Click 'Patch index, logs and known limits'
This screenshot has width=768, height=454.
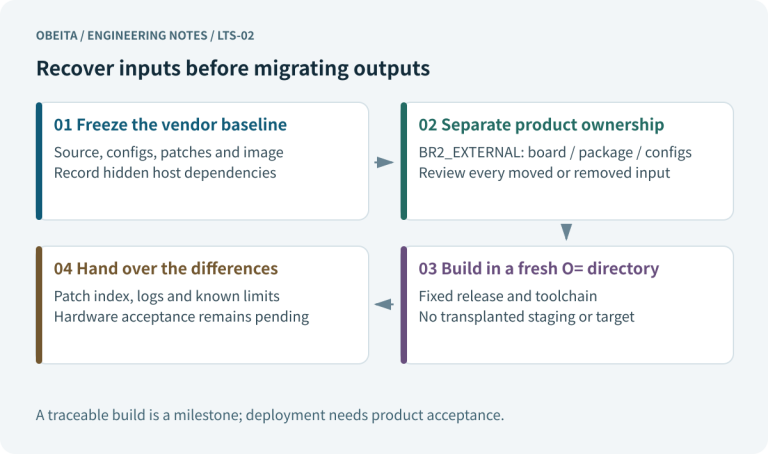167,296
